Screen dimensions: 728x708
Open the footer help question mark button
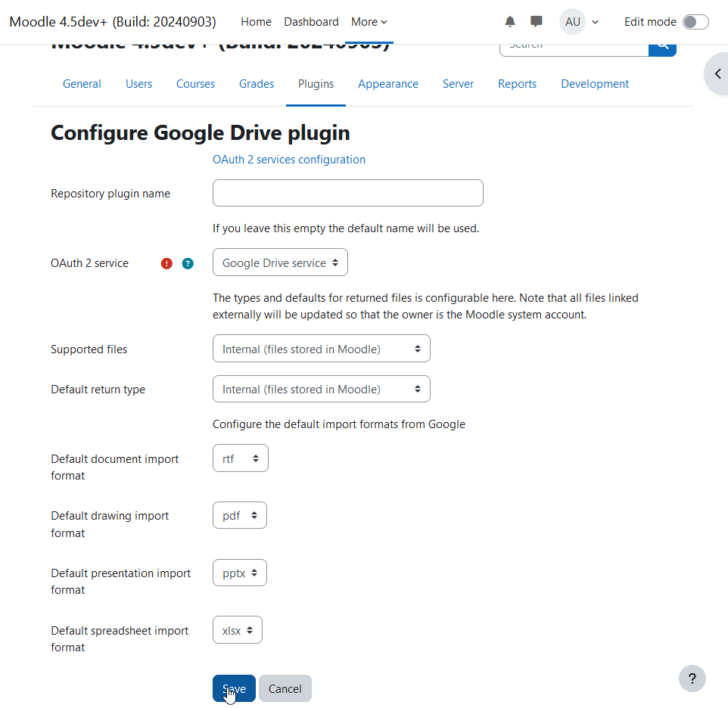(692, 678)
